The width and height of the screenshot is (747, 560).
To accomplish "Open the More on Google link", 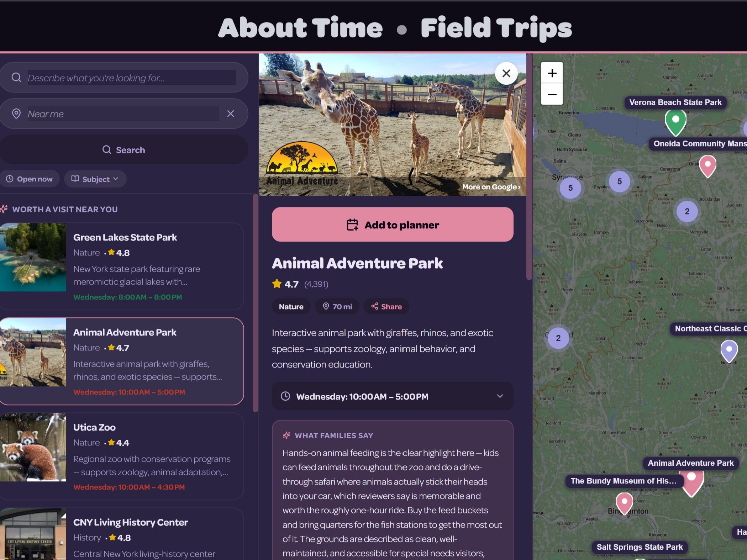I will pos(491,187).
